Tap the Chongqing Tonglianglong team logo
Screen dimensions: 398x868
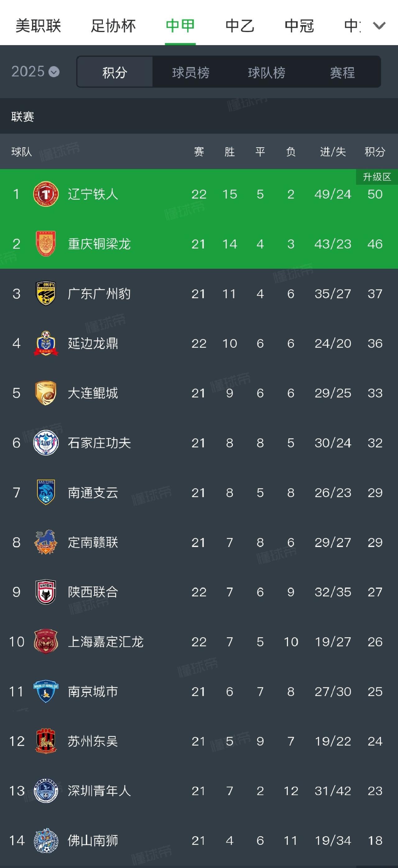[x=46, y=244]
